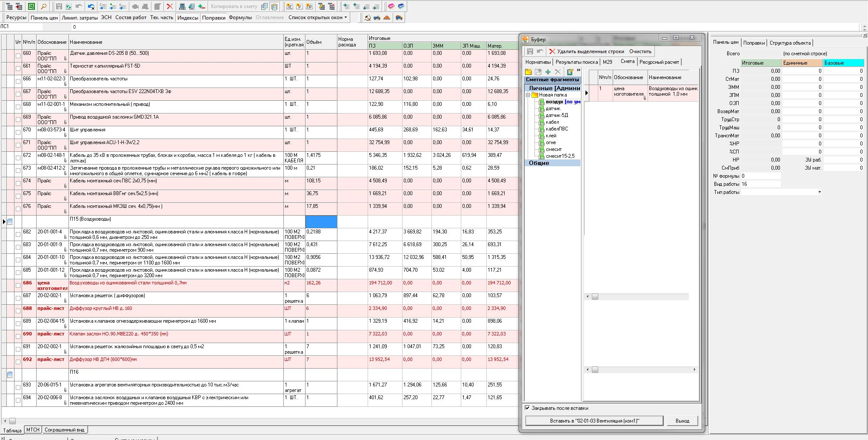Screen dimensions: 868x440
Task: Click the green plus add fragment icon
Action: tap(548, 72)
